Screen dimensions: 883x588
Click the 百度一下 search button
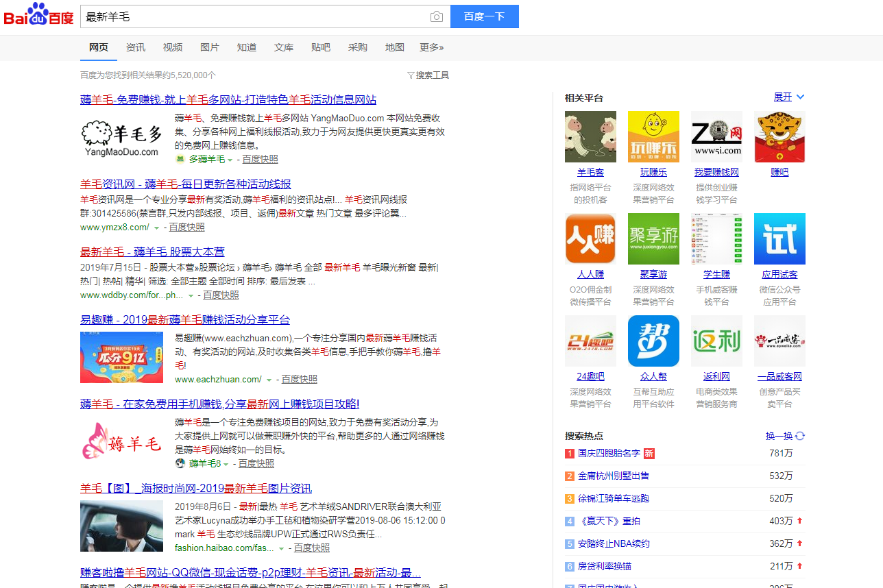[485, 16]
